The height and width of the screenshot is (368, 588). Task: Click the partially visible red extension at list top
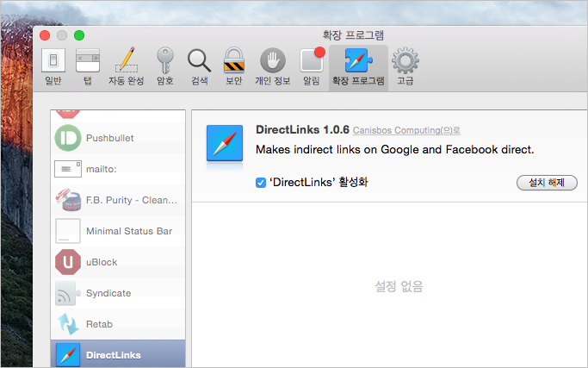68,114
